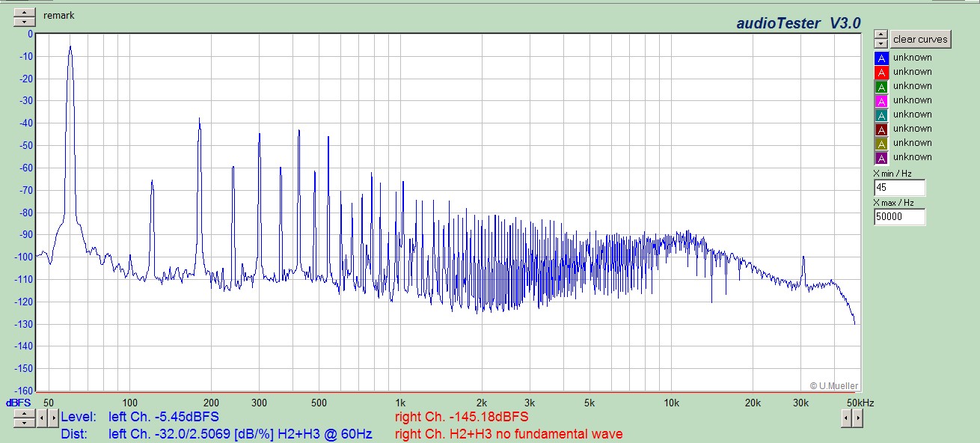Click the 'Level:' label
This screenshot has height=443, width=980.
79,418
